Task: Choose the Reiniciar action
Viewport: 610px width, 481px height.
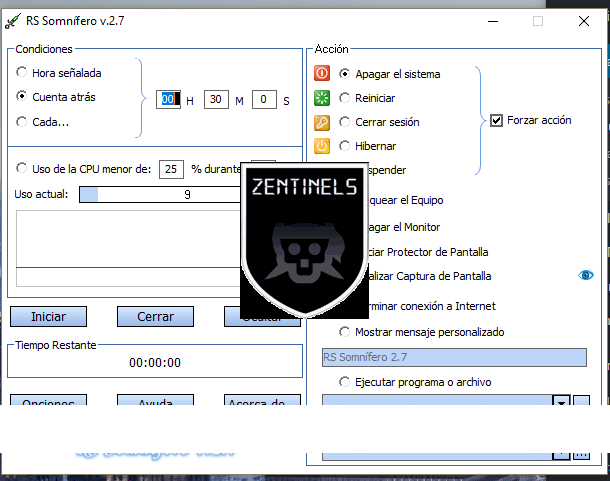Action: pos(344,98)
